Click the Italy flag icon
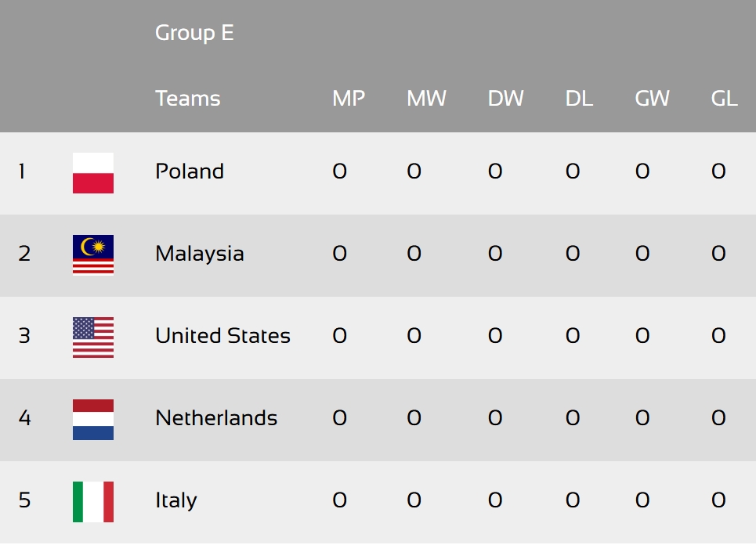 coord(93,502)
